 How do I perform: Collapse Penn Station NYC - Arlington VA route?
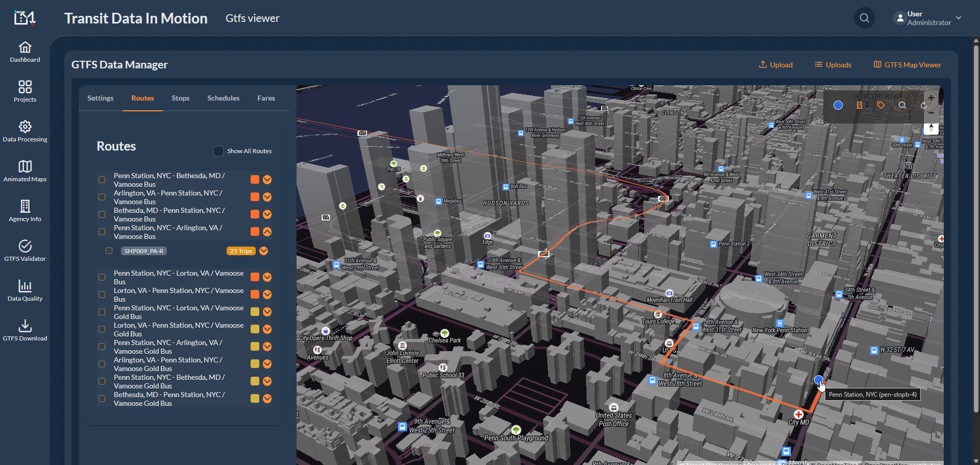(x=267, y=232)
